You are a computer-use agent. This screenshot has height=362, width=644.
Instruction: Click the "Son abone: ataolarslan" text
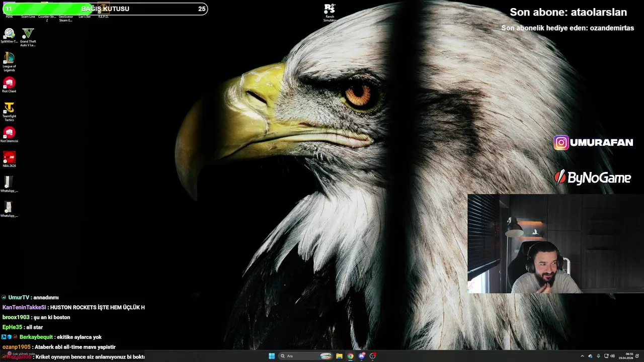pyautogui.click(x=569, y=12)
